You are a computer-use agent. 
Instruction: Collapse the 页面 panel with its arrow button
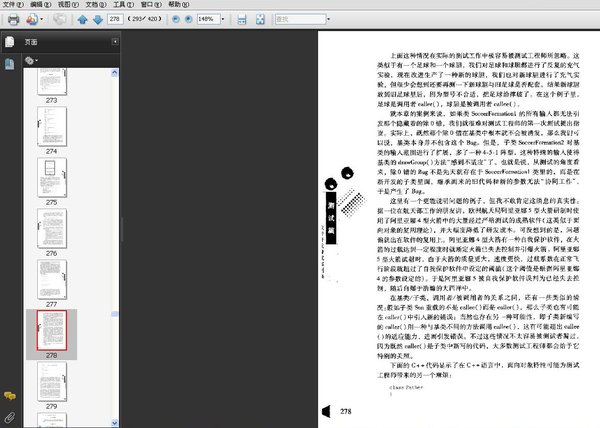tap(115, 41)
